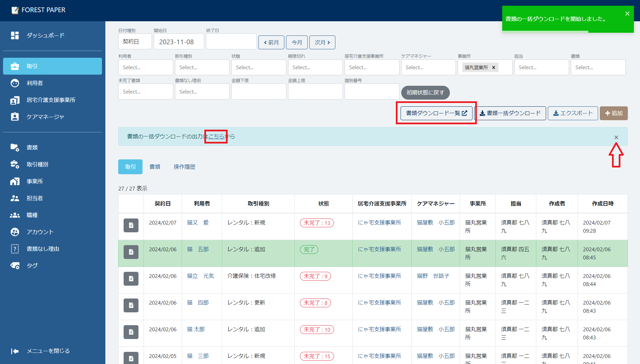Click the アカウント icon in sidebar
640x364 pixels.
click(15, 232)
